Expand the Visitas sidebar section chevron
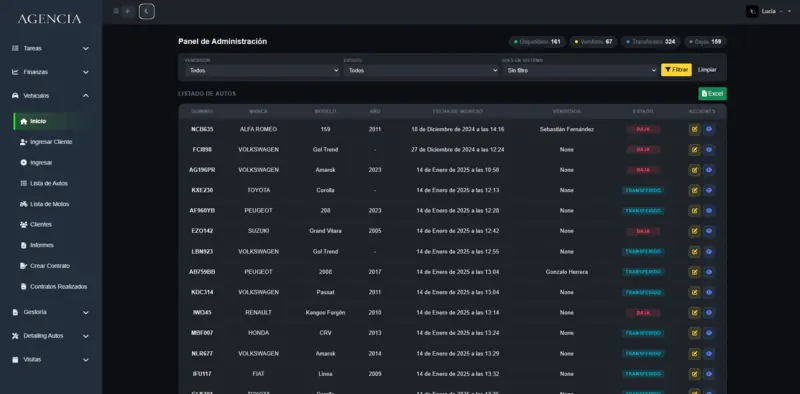This screenshot has height=394, width=800. pos(86,360)
